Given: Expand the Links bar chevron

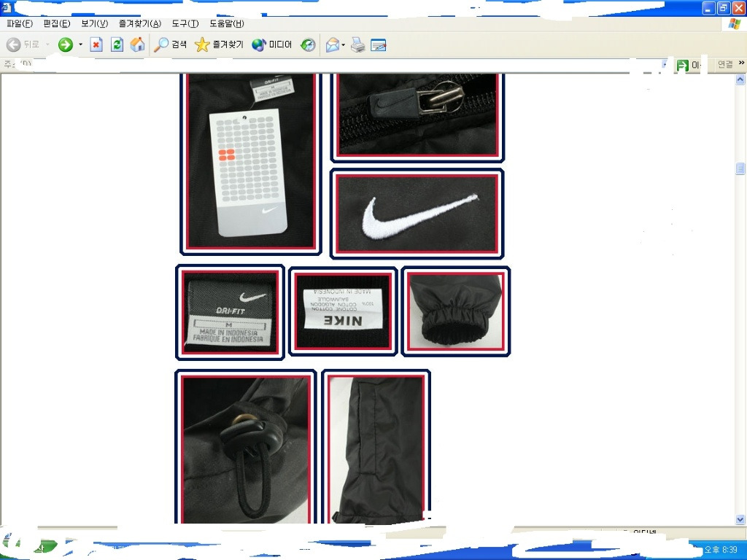Looking at the screenshot, I should [x=741, y=63].
